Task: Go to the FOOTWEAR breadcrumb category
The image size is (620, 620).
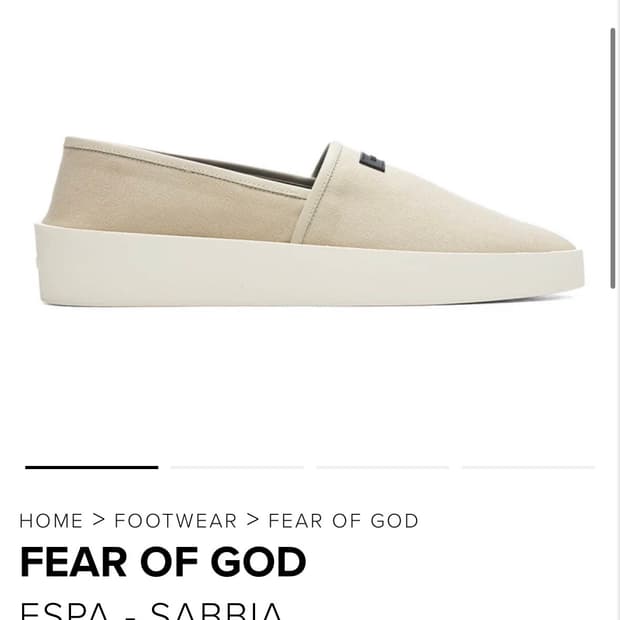Action: (x=176, y=520)
